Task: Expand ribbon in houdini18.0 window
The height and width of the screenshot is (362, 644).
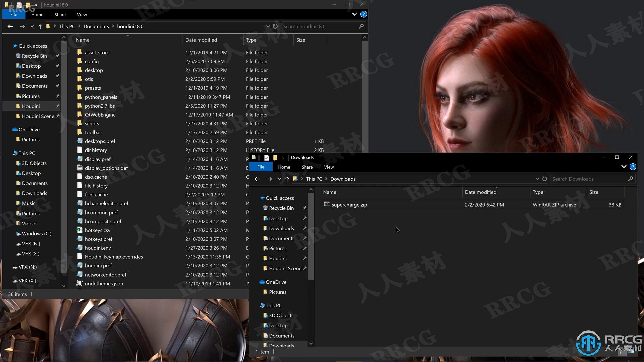Action: (x=355, y=14)
